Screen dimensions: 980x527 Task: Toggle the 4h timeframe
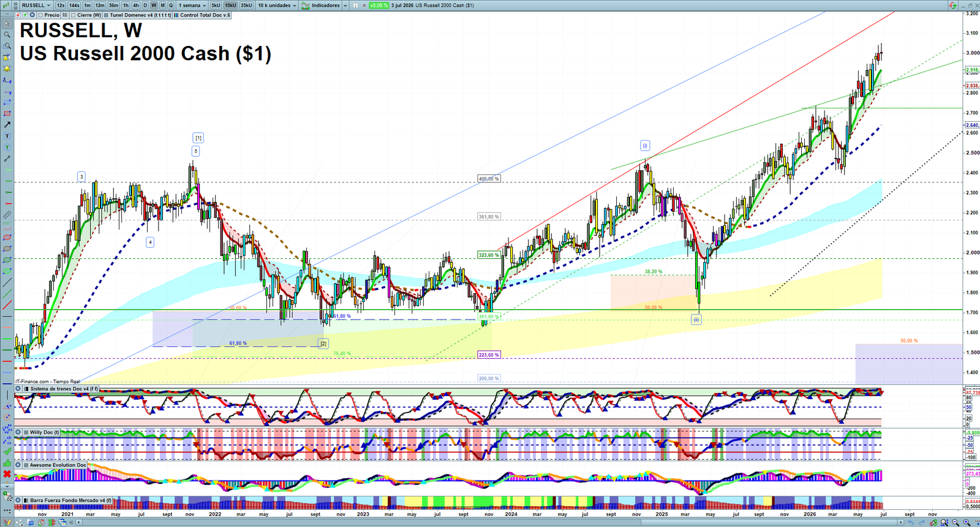pyautogui.click(x=136, y=6)
